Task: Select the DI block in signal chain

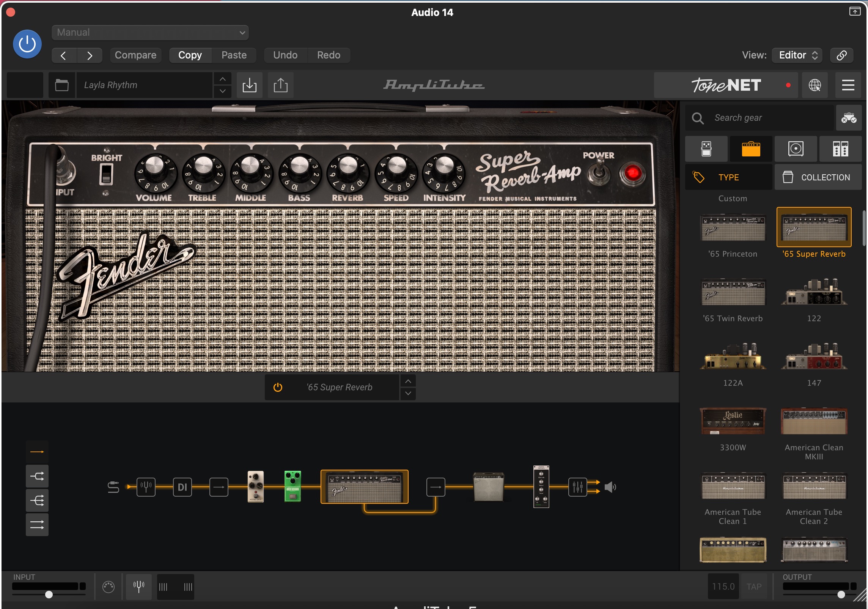Action: click(x=182, y=487)
